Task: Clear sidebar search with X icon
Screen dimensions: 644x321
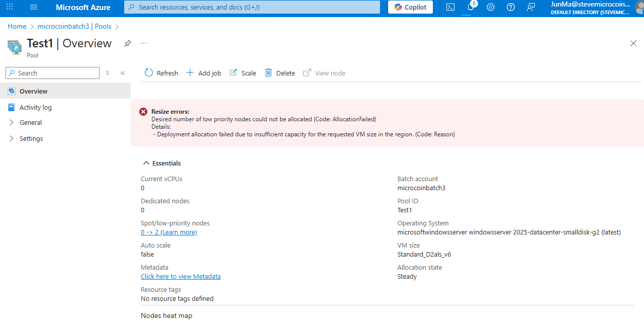Action: [x=108, y=73]
